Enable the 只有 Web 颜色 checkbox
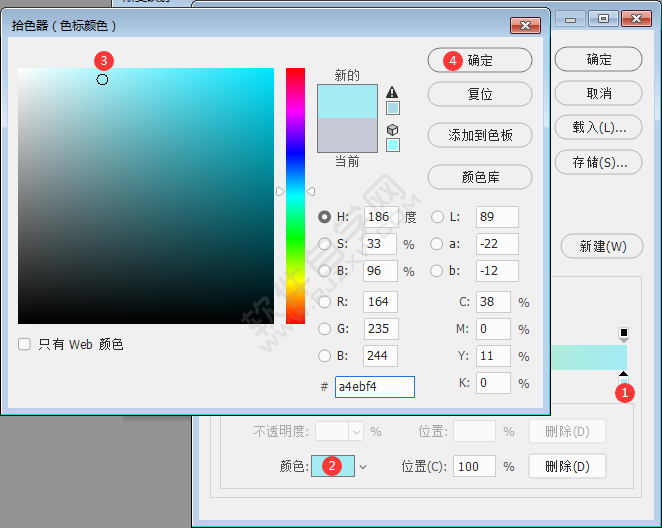The image size is (662, 528). tap(25, 344)
